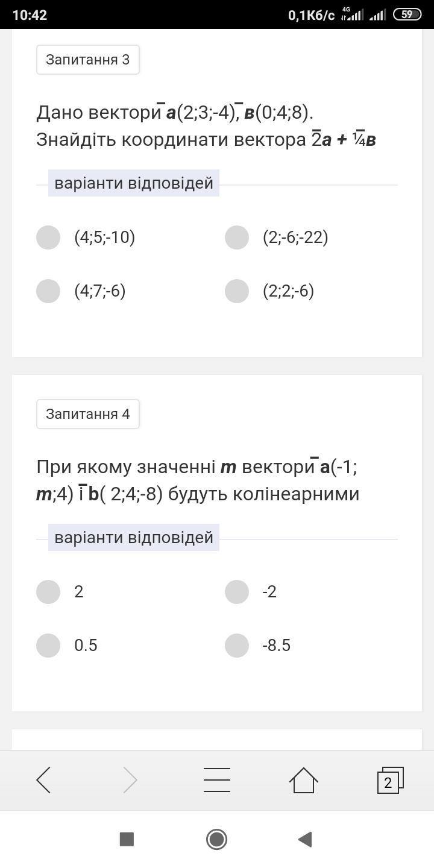This screenshot has height=868, width=434.
Task: Pick the 0.5 answer option
Action: pyautogui.click(x=48, y=646)
